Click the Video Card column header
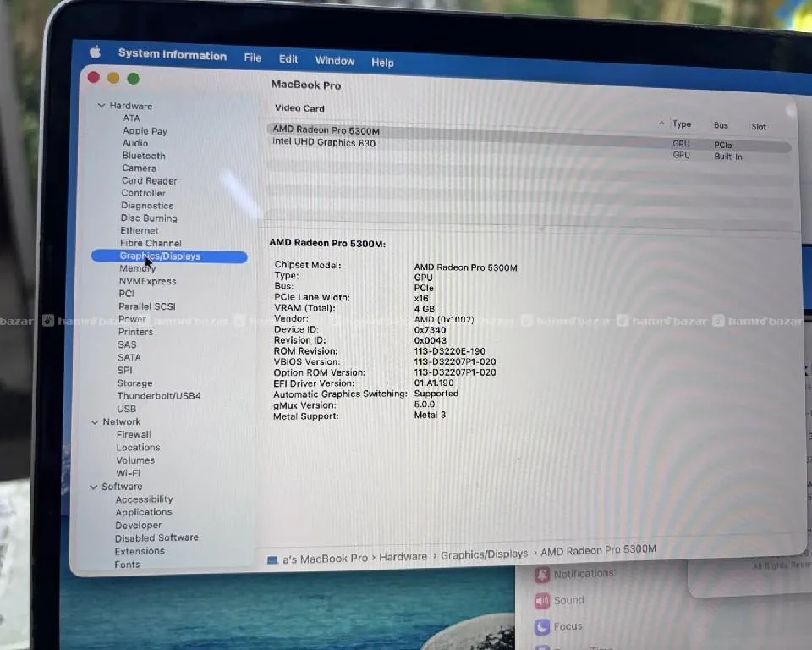Image resolution: width=812 pixels, height=650 pixels. point(299,108)
